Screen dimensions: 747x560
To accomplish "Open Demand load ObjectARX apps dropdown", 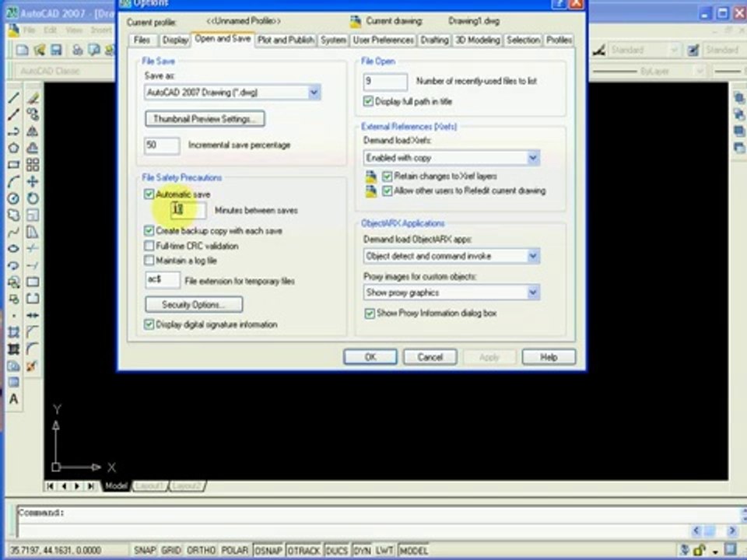I will coord(451,256).
